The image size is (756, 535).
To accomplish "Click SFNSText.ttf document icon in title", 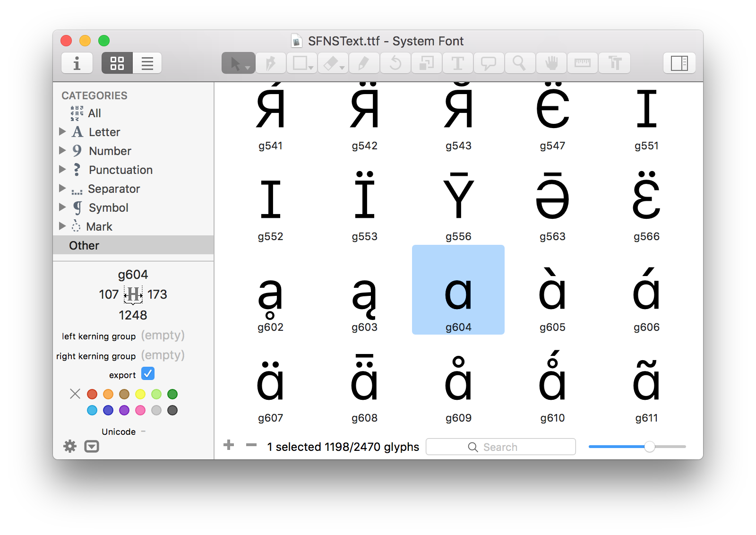I will point(296,41).
